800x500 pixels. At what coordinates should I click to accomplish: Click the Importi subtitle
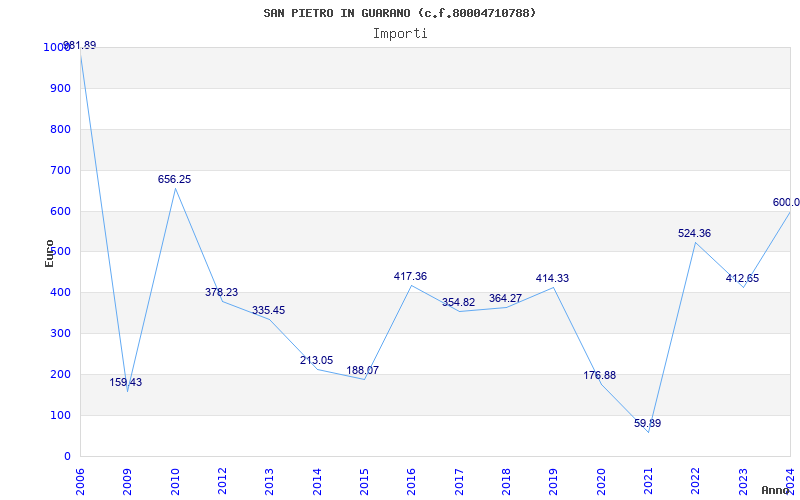400,34
